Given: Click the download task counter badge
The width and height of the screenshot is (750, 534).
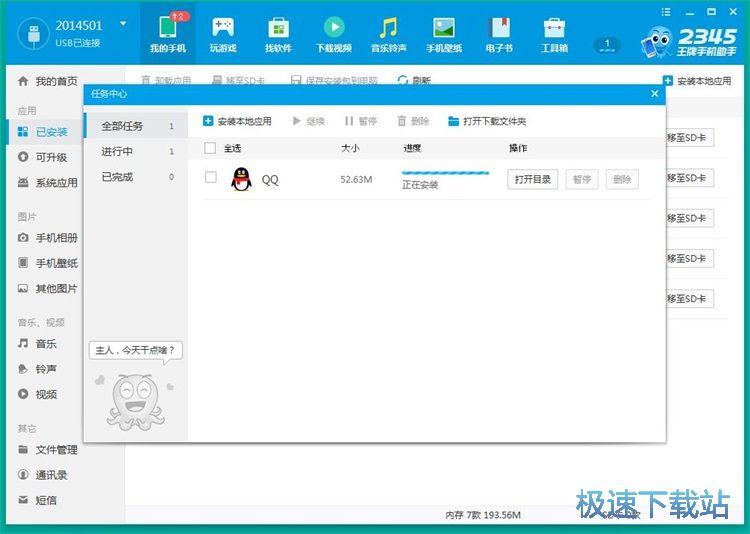Looking at the screenshot, I should (607, 45).
